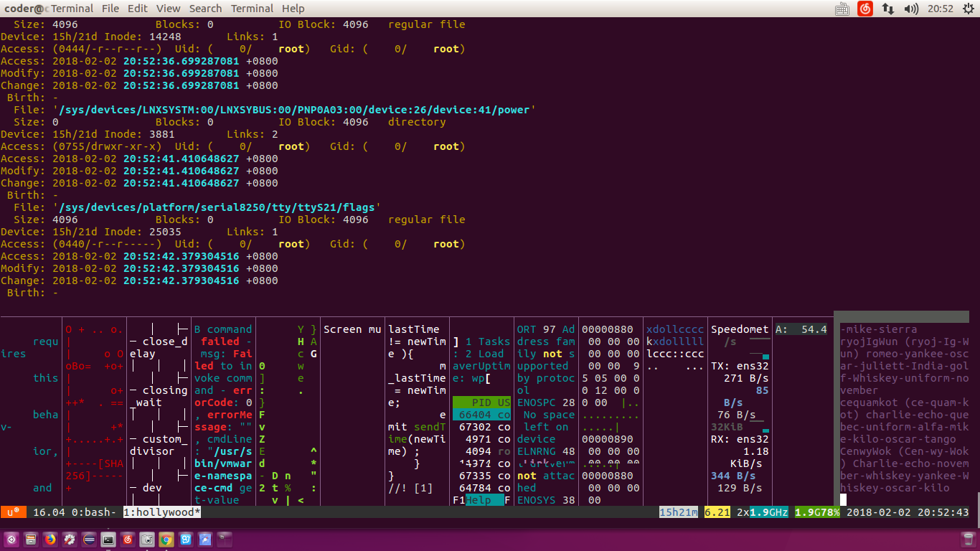Click the 2x1.9GHz CPU status entry
Image resolution: width=980 pixels, height=551 pixels.
point(762,512)
